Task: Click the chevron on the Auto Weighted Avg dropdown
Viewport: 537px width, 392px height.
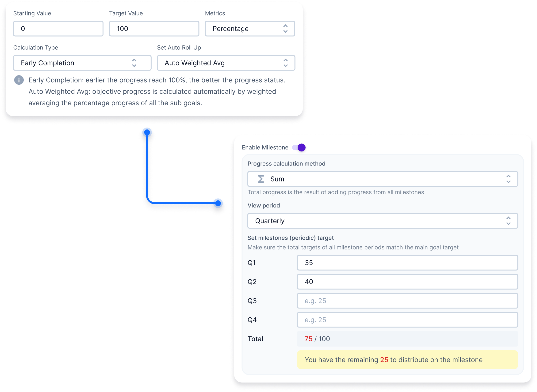Action: 286,63
